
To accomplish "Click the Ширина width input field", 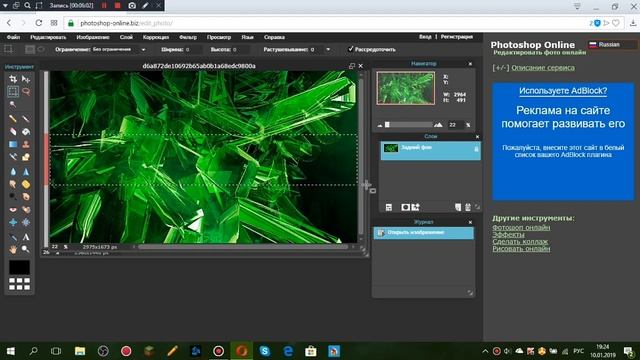I will (x=193, y=49).
